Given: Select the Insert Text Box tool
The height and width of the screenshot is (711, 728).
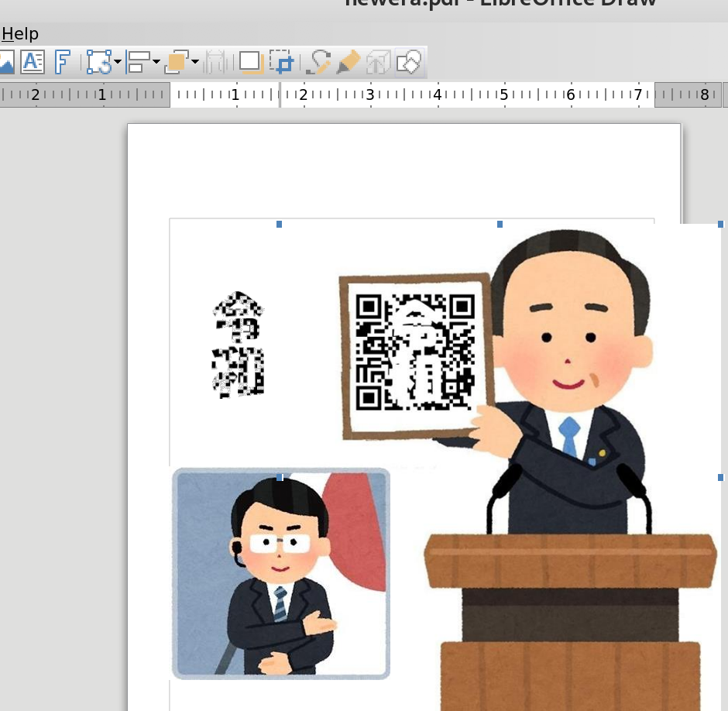Looking at the screenshot, I should (x=33, y=62).
